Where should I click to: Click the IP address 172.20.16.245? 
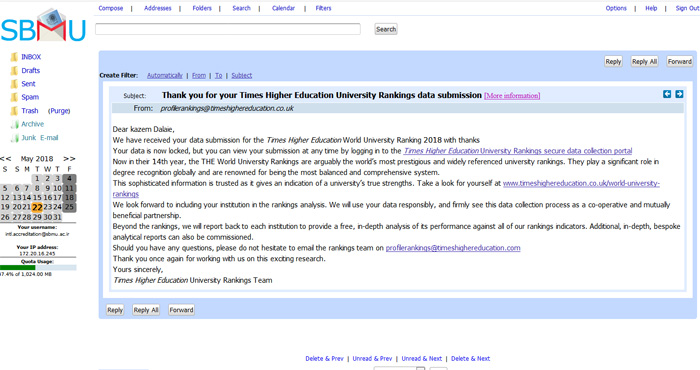coord(38,254)
